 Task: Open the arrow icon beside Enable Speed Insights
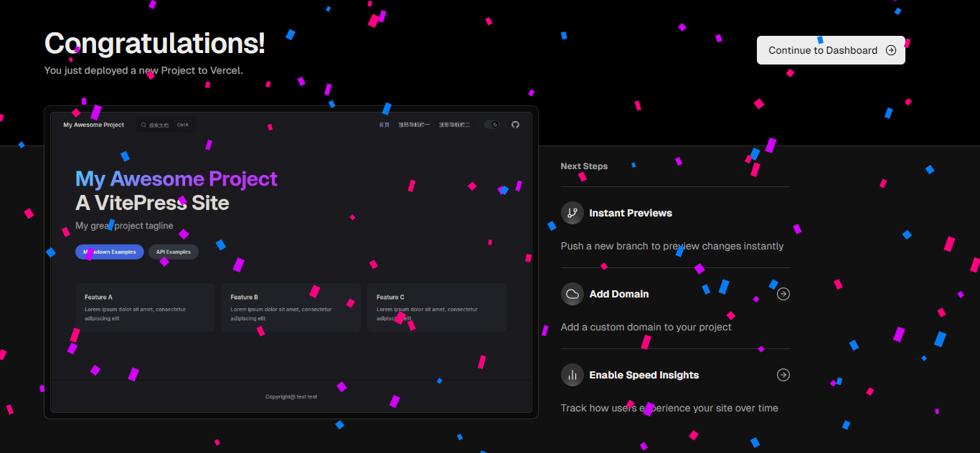click(x=783, y=375)
